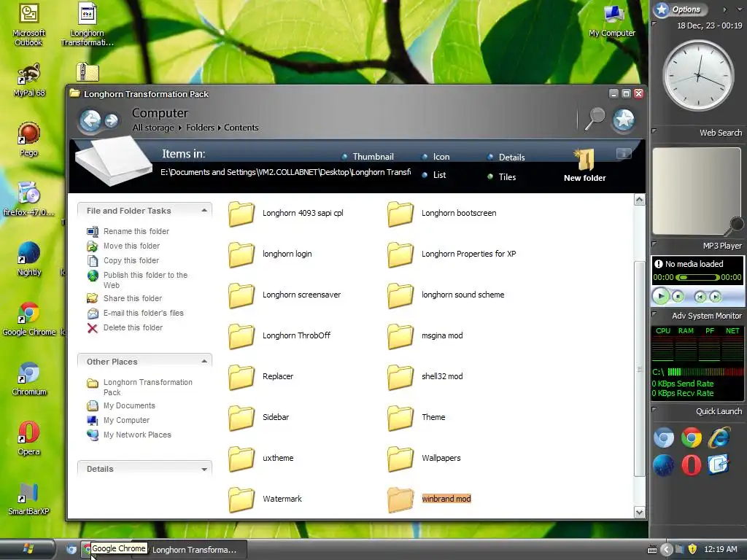747x560 pixels.
Task: Collapse File and Folder Tasks panel
Action: pos(204,211)
